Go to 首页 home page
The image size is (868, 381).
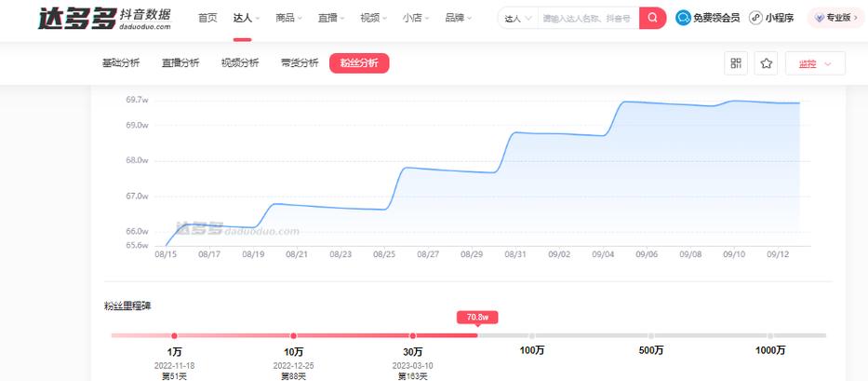[208, 18]
